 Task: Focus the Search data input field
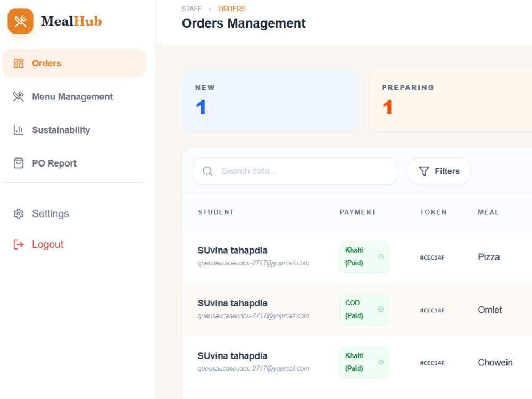(x=295, y=171)
